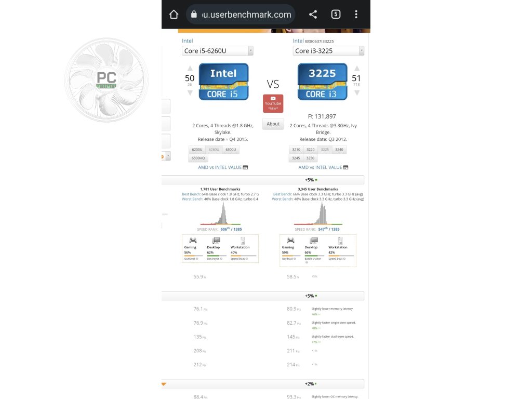Open the three-dot browser menu
The image size is (532, 399).
[x=356, y=14]
